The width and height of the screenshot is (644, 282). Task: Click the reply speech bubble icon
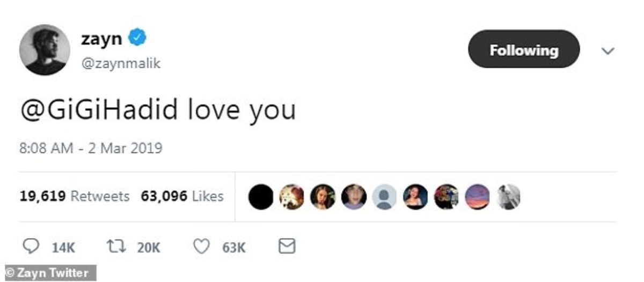pyautogui.click(x=32, y=247)
